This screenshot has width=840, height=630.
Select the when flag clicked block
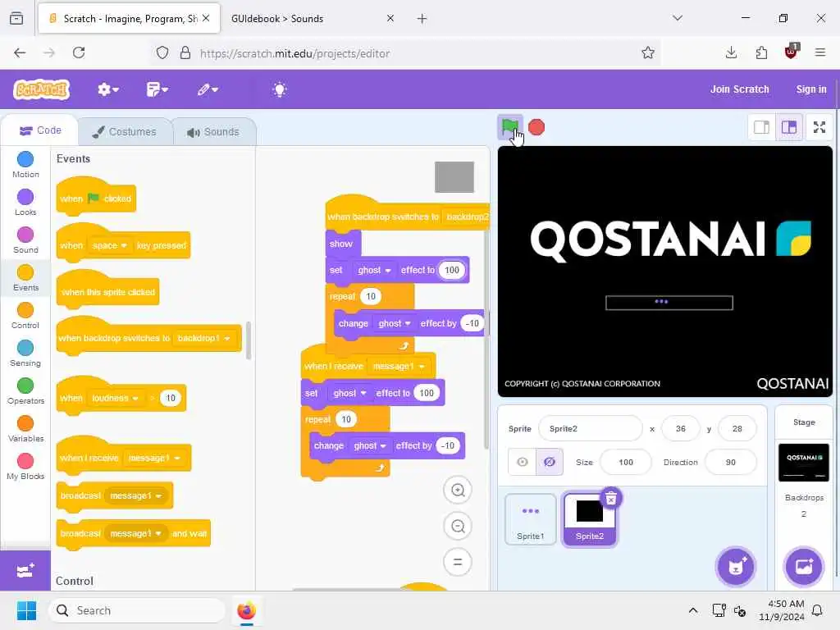pos(96,197)
